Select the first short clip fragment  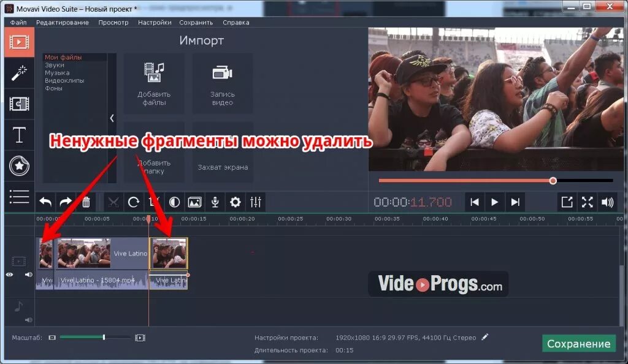45,253
